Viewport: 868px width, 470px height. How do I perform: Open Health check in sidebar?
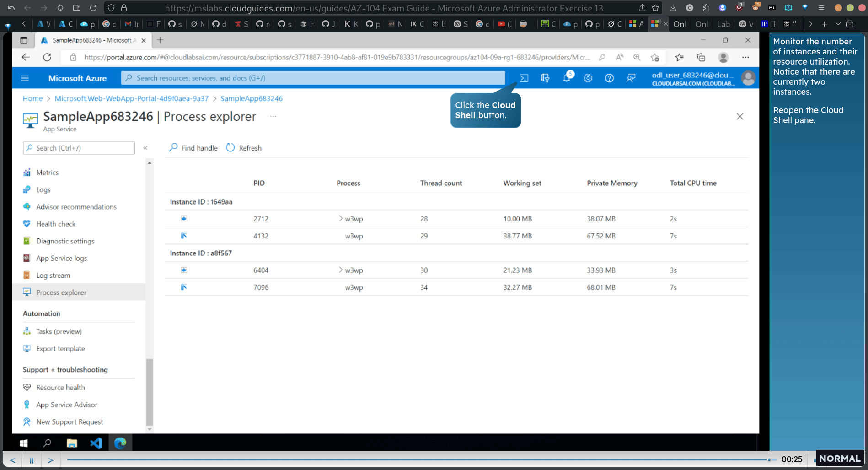pyautogui.click(x=56, y=224)
